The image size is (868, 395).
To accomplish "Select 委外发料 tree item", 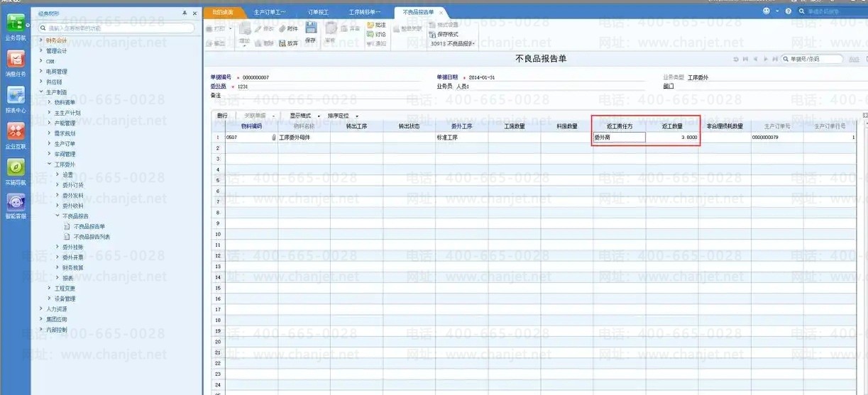I will (72, 196).
